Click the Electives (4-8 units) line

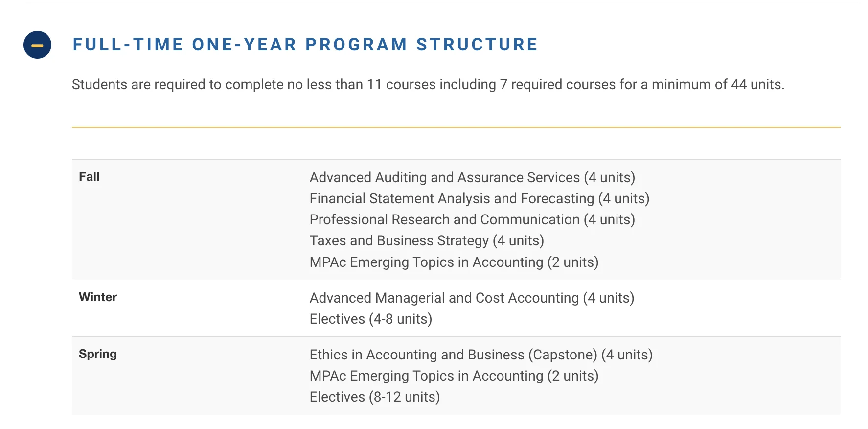point(370,319)
